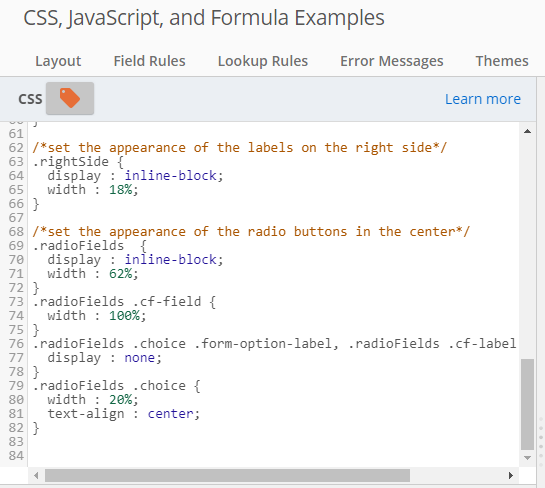The height and width of the screenshot is (488, 545).
Task: Click the CSS panel label
Action: coord(30,99)
